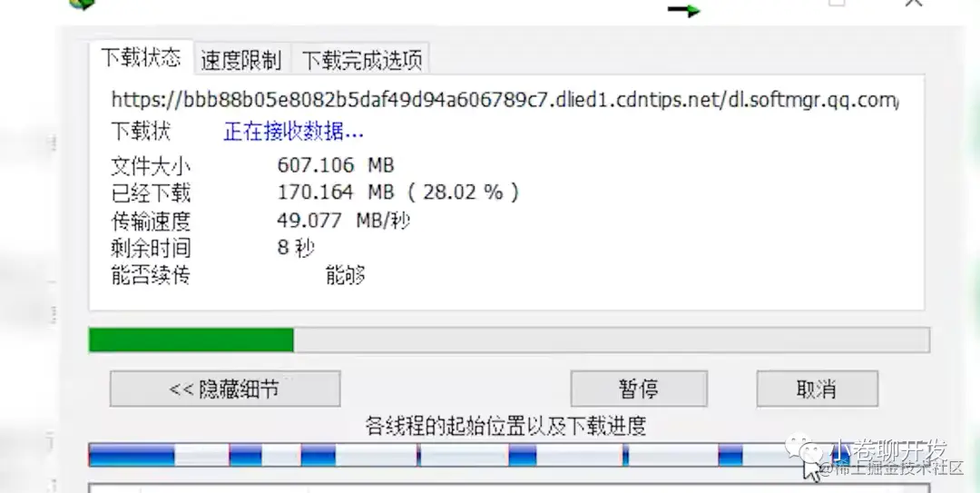The image size is (980, 493).
Task: Click the empty grey part of the progress bar
Action: point(612,340)
